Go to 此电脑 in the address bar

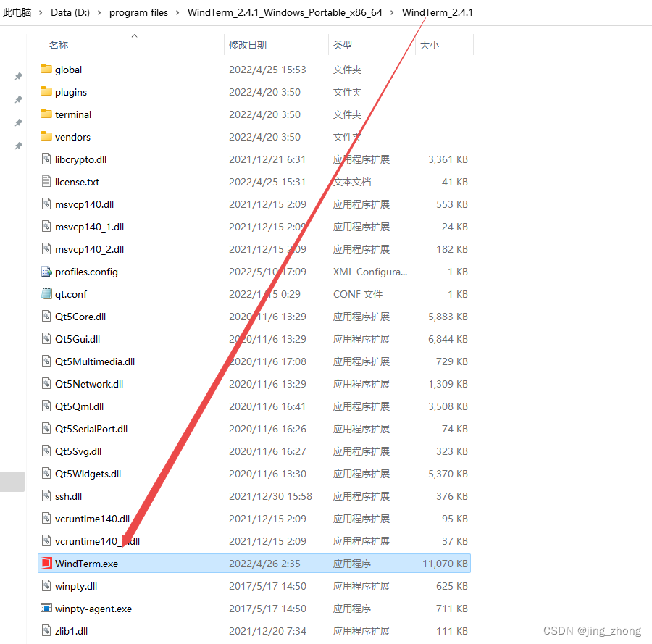coord(17,12)
